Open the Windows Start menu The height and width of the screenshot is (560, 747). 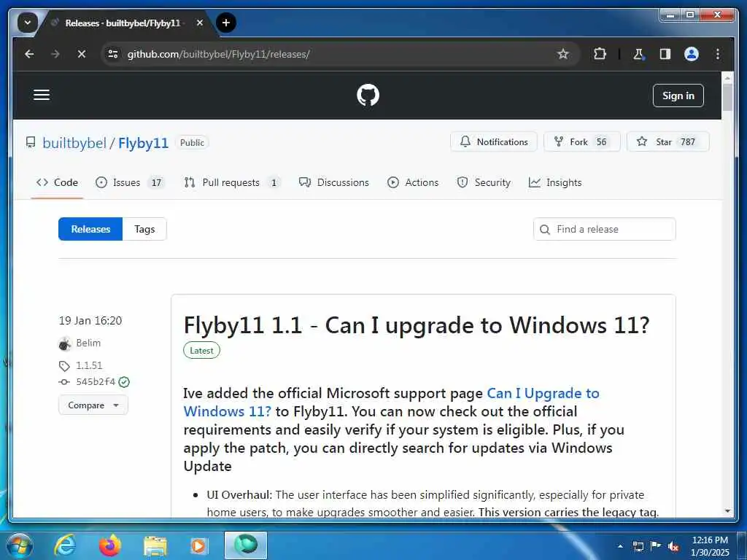(20, 545)
